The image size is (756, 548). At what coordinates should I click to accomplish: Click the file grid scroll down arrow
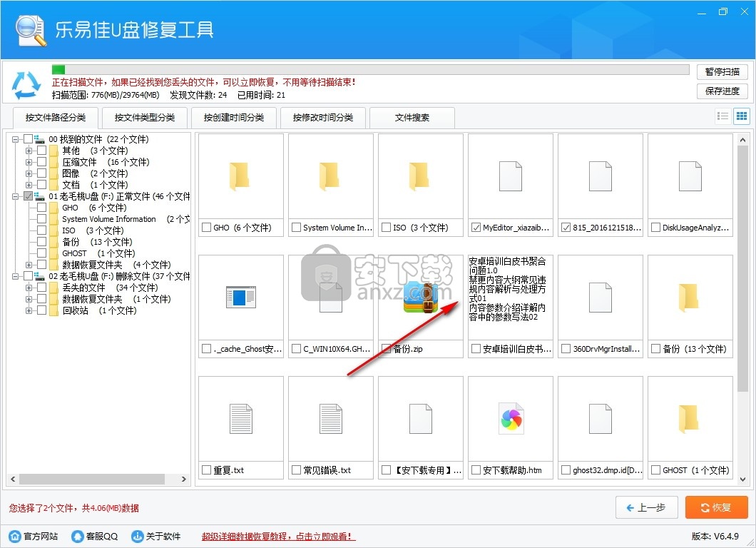point(742,479)
